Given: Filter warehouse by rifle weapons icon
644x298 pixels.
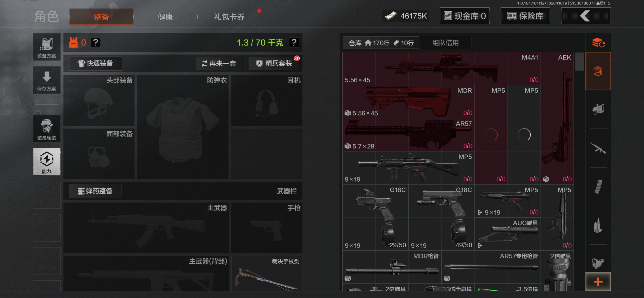Looking at the screenshot, I should 598,148.
